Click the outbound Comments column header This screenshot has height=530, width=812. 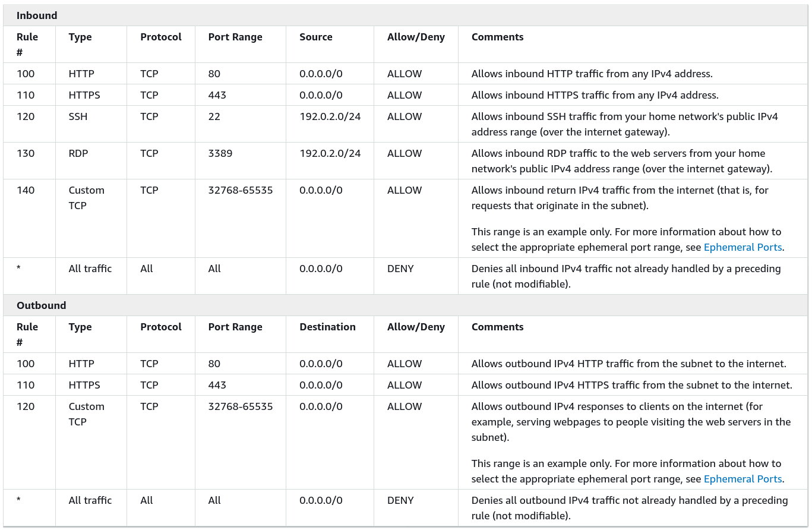(x=497, y=327)
